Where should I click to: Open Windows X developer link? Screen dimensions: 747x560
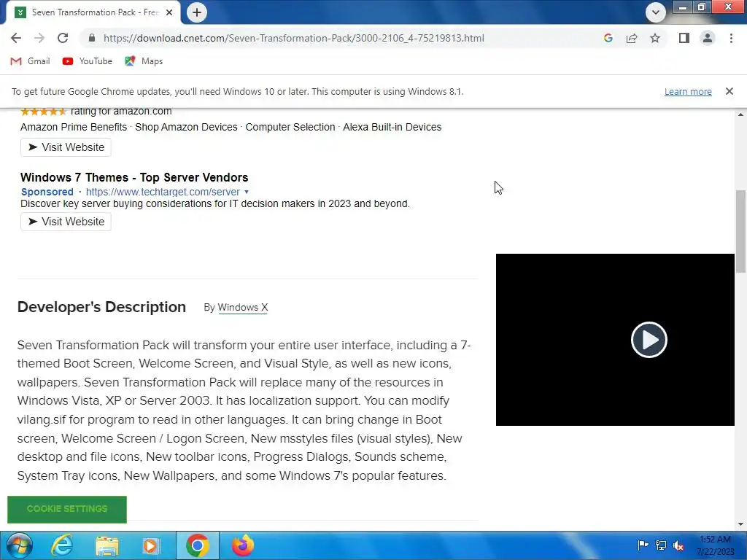242,308
